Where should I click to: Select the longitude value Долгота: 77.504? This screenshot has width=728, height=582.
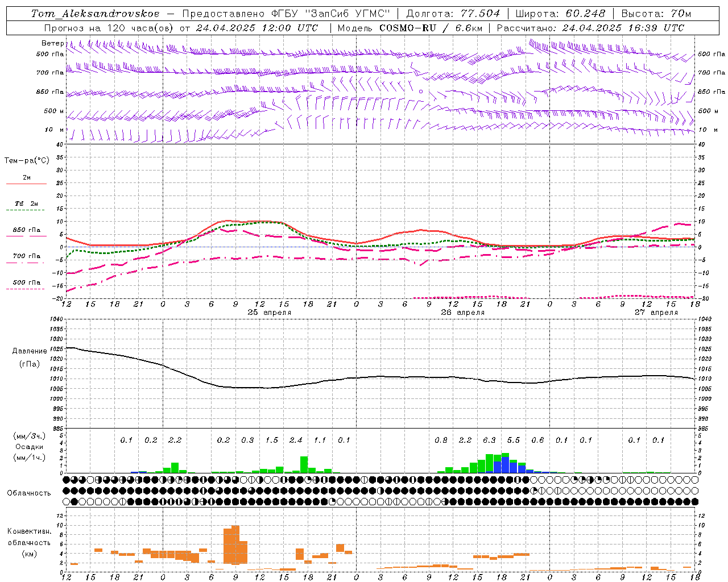(453, 14)
